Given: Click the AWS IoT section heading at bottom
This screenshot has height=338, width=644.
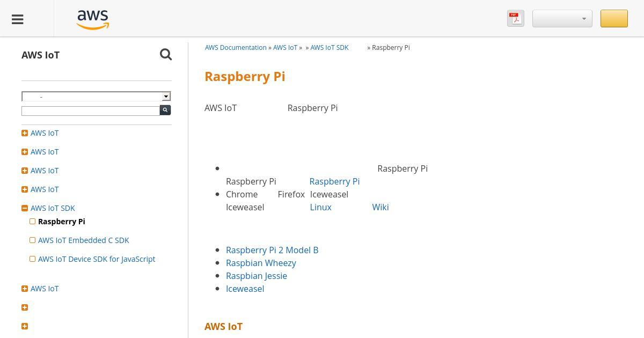Looking at the screenshot, I should (224, 327).
